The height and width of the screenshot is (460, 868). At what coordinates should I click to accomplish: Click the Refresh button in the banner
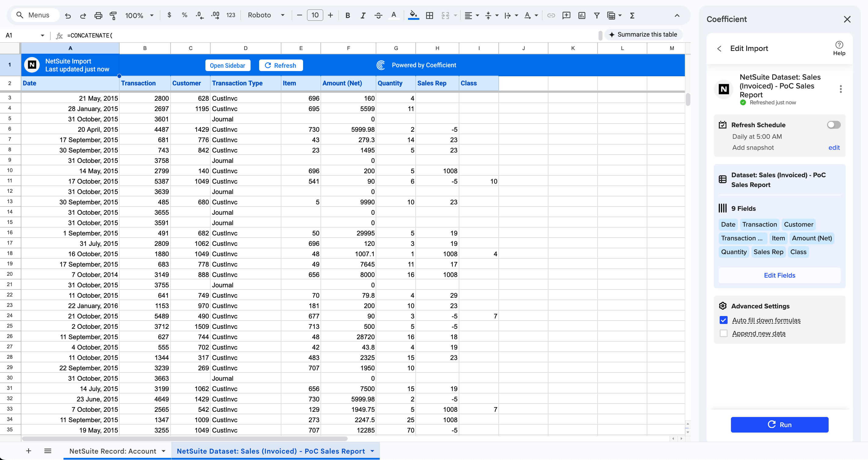tap(281, 65)
